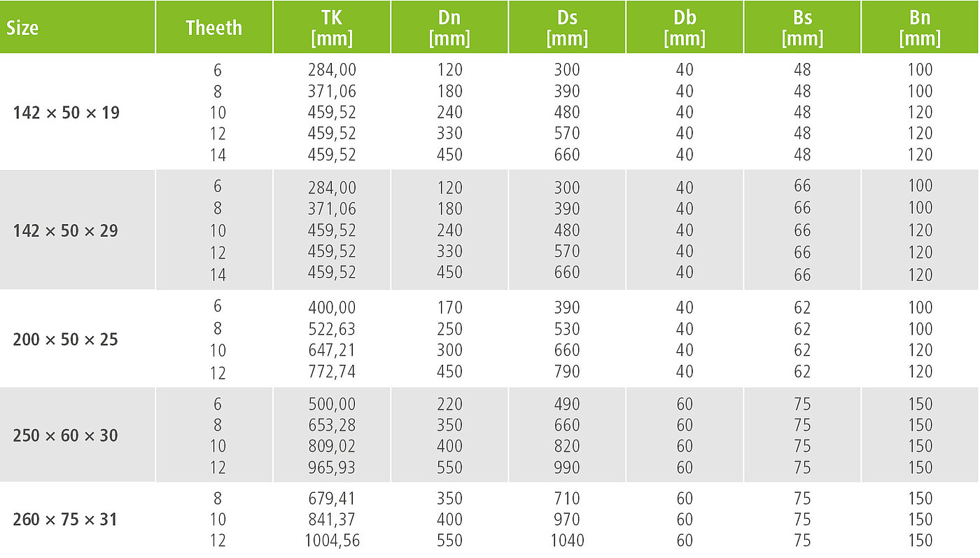Select TK value 841,37
This screenshot has width=980, height=558.
click(332, 519)
